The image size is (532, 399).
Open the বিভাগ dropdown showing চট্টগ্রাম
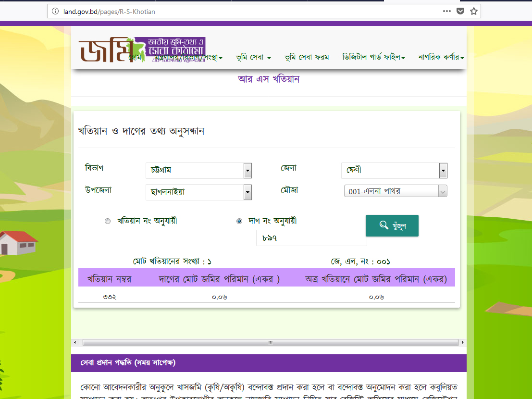coord(199,170)
